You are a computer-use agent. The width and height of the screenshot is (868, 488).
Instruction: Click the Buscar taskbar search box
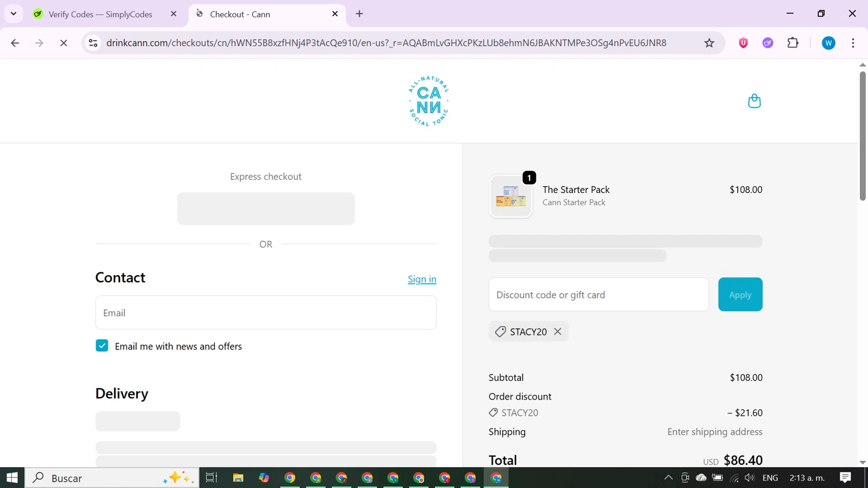(x=112, y=478)
